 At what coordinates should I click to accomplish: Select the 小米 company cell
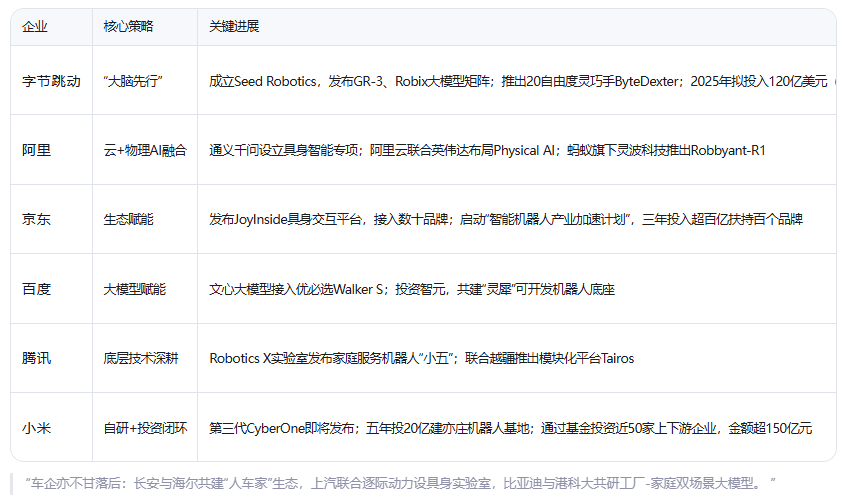[x=37, y=428]
